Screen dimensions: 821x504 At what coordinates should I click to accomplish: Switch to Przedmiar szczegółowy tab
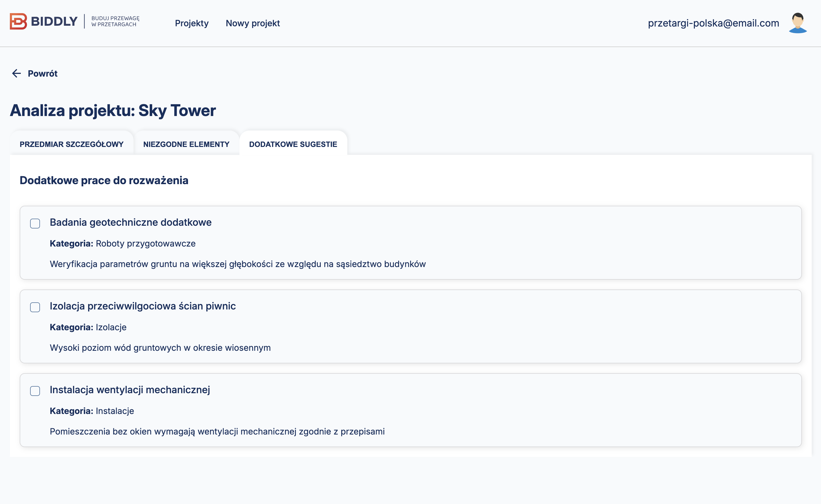71,144
